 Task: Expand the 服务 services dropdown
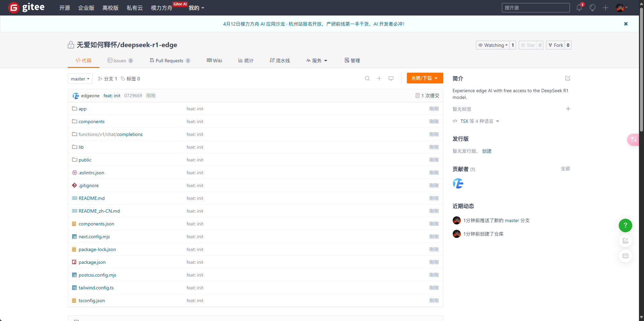pyautogui.click(x=317, y=61)
